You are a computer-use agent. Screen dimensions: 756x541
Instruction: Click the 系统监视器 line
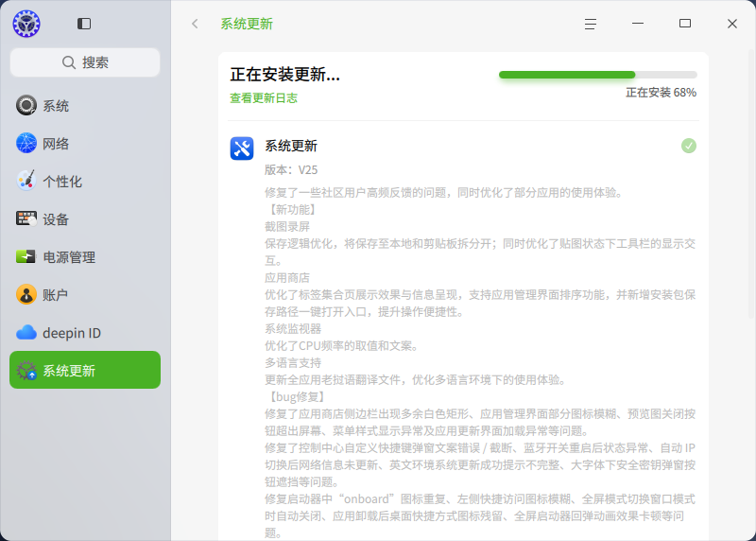coord(293,328)
